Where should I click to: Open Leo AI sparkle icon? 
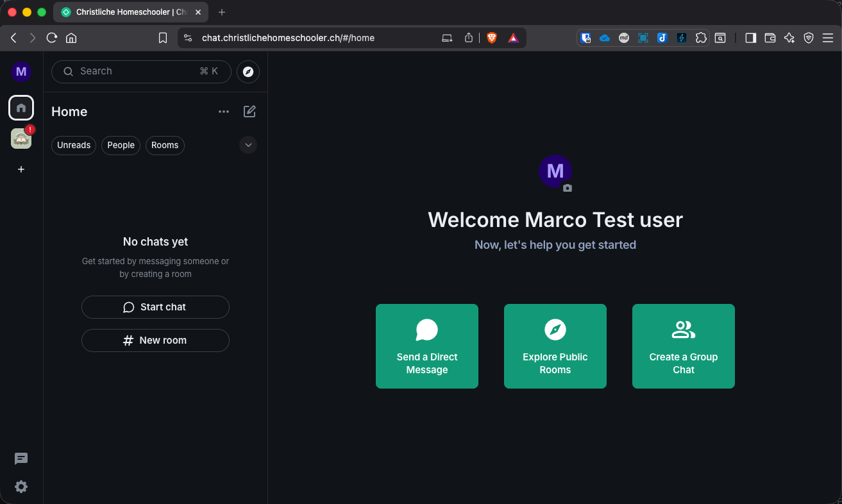(789, 38)
